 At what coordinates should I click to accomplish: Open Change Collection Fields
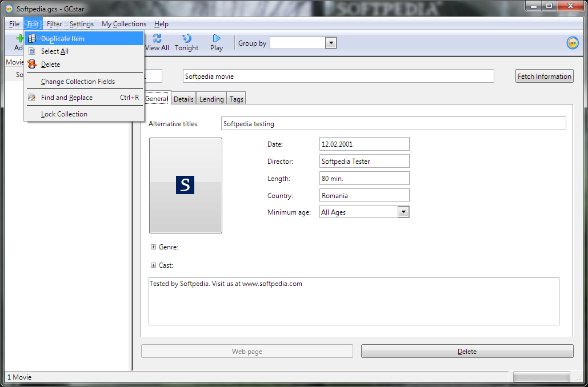[x=84, y=81]
